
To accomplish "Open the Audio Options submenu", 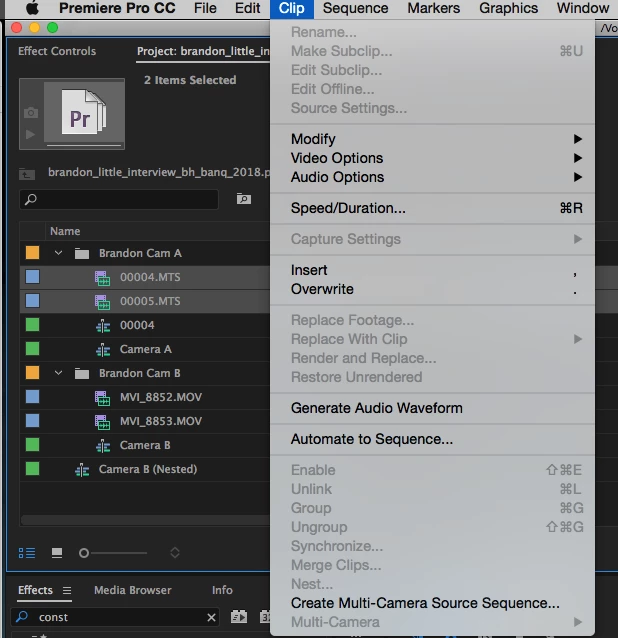I will (432, 177).
